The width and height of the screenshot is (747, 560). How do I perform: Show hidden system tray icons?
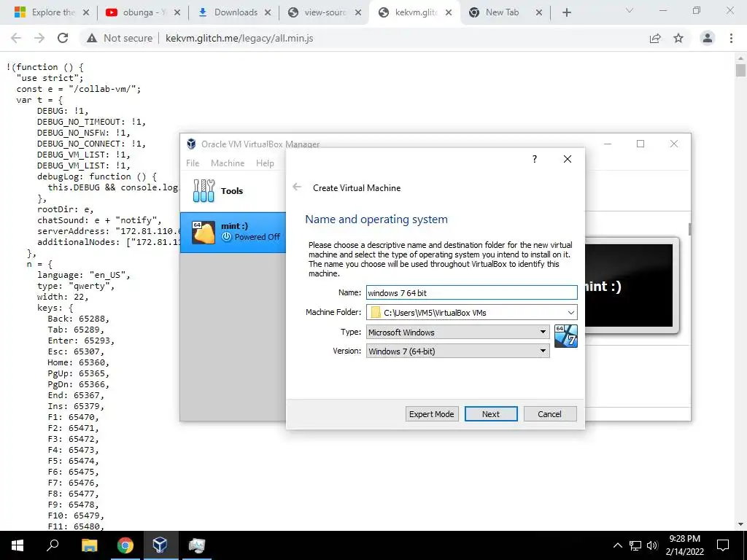point(617,545)
